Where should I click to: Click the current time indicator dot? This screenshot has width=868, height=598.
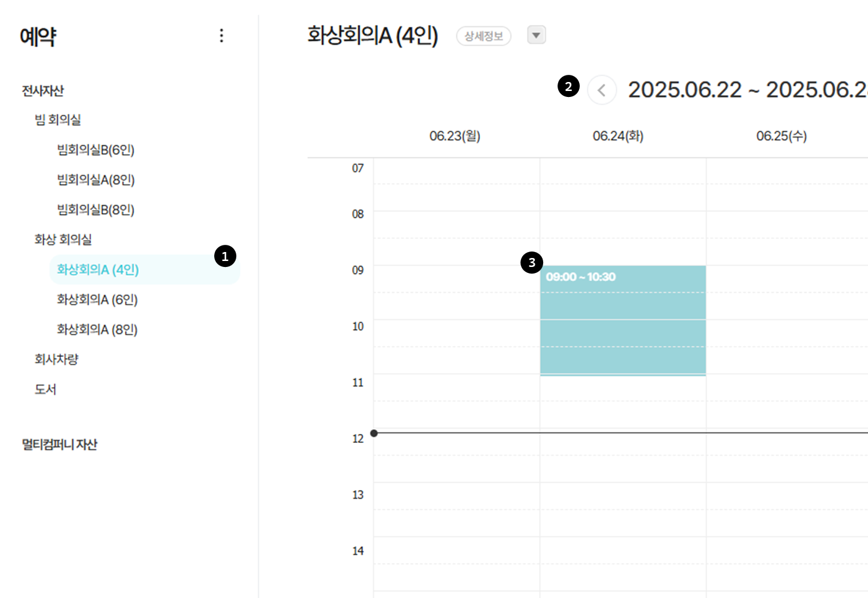click(x=374, y=433)
